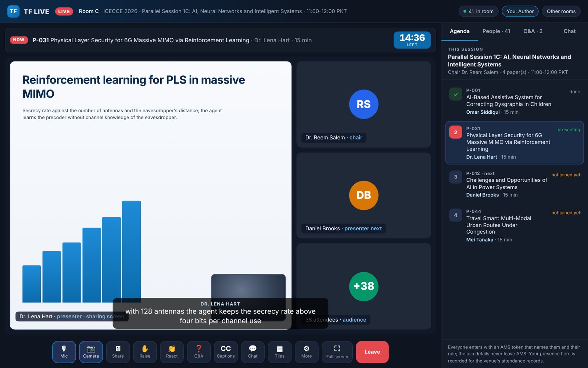Start screen Share from toolbar

[118, 352]
